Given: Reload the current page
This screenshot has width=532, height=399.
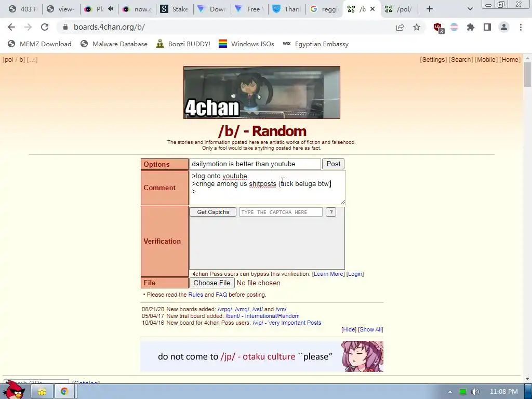Looking at the screenshot, I should pyautogui.click(x=45, y=27).
